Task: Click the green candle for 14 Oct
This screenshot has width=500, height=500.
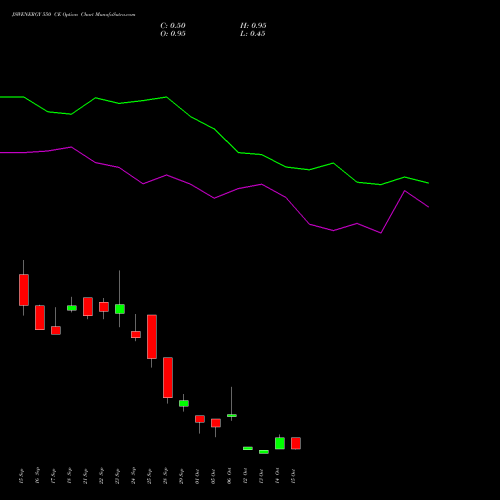Action: [x=280, y=443]
